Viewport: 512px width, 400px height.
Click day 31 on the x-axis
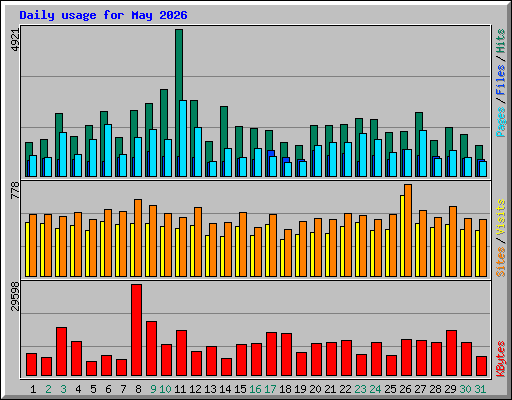click(x=480, y=389)
